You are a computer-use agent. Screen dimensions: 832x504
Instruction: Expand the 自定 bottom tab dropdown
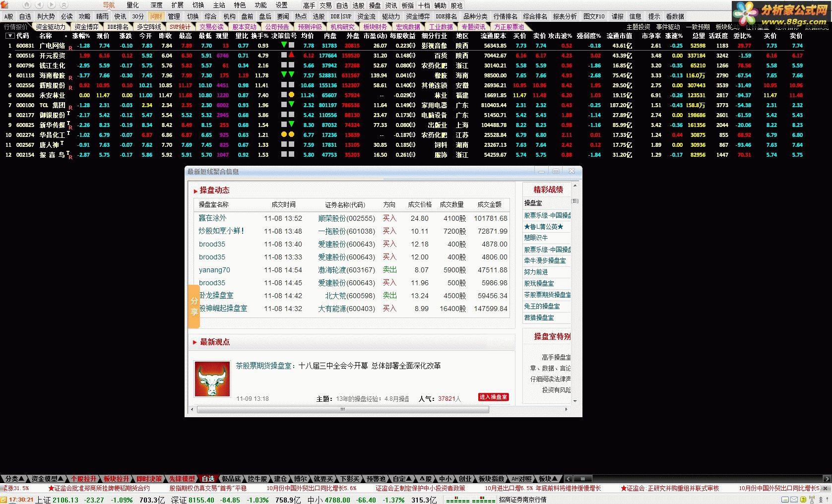(x=402, y=479)
